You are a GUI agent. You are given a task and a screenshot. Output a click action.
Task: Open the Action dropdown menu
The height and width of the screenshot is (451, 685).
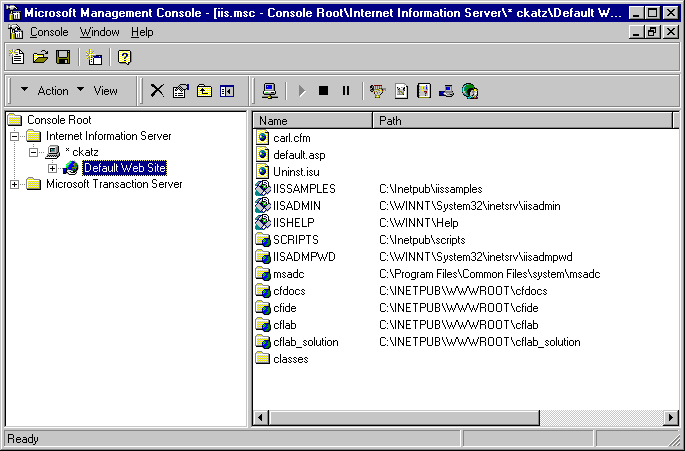point(45,91)
